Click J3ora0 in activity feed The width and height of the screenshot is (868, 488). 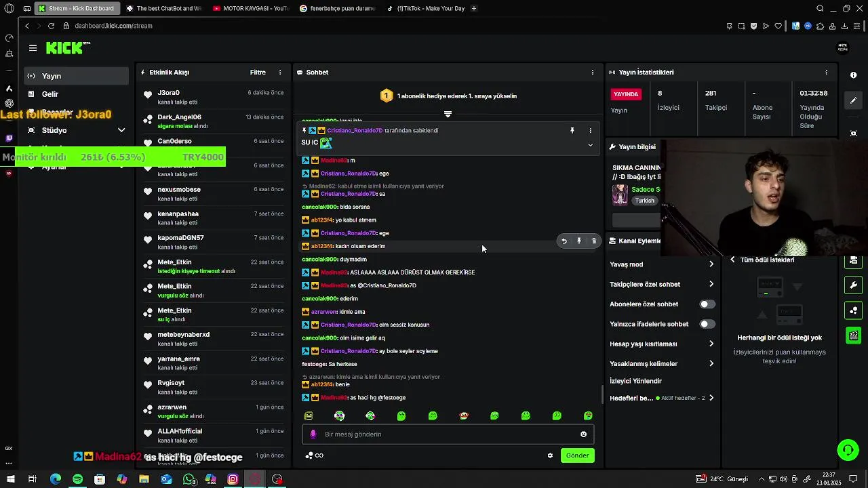pos(169,93)
